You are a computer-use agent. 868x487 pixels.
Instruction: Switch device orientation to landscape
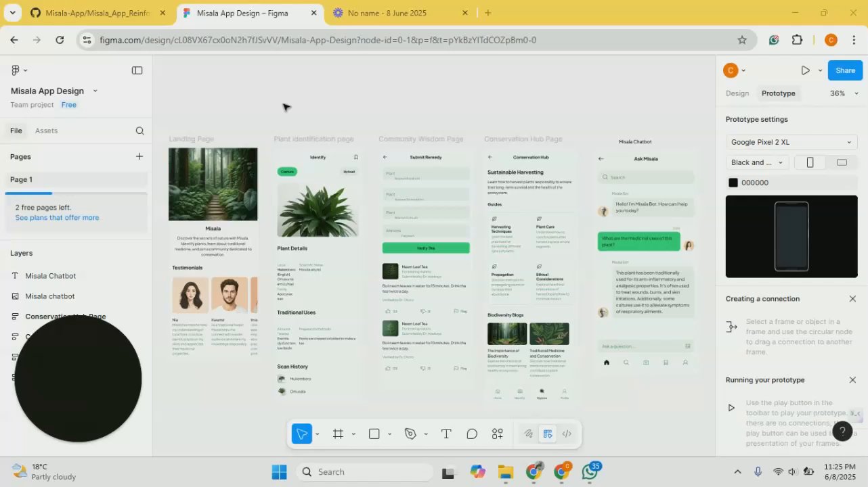(842, 162)
